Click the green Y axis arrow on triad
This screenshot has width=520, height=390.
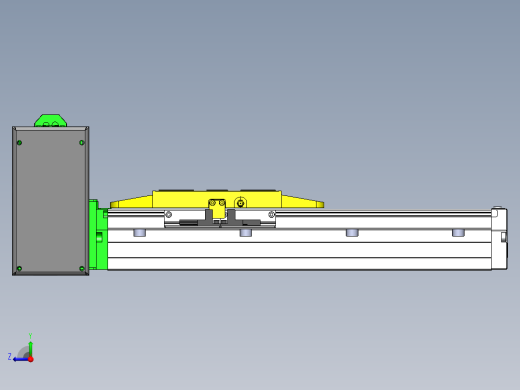pyautogui.click(x=30, y=348)
